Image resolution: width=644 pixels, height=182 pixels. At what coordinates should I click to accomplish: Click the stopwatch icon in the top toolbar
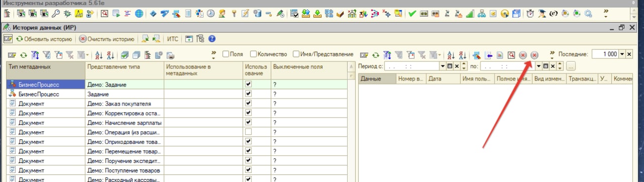(530, 13)
